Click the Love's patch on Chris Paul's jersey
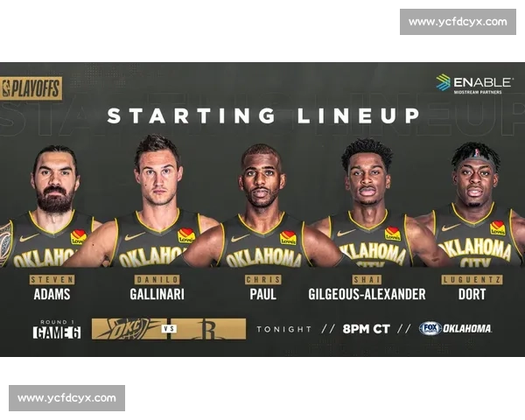 [x=288, y=237]
